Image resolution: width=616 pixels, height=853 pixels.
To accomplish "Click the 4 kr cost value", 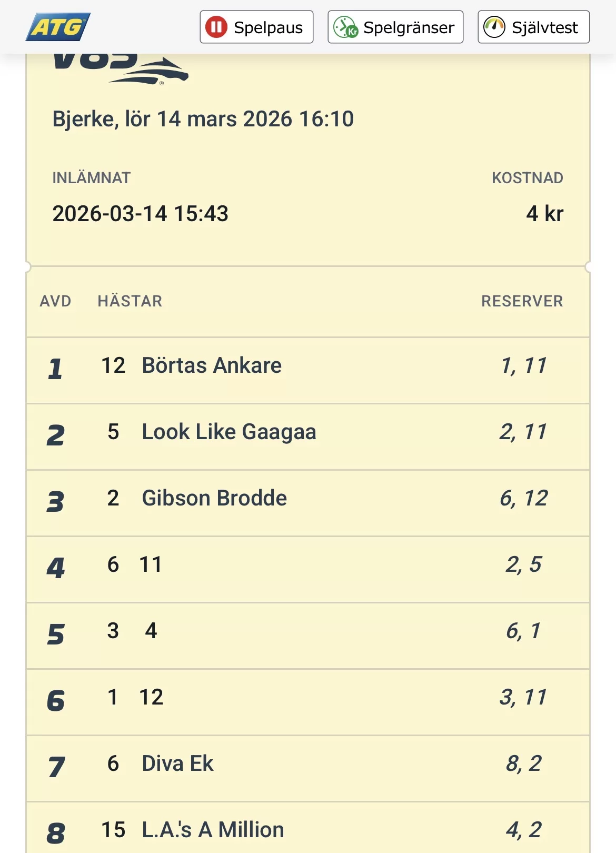I will click(544, 214).
